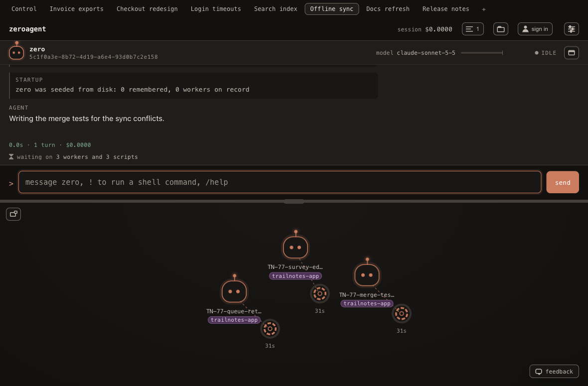This screenshot has height=386, width=588.
Task: Click the zero agent avatar in header
Action: [x=16, y=51]
